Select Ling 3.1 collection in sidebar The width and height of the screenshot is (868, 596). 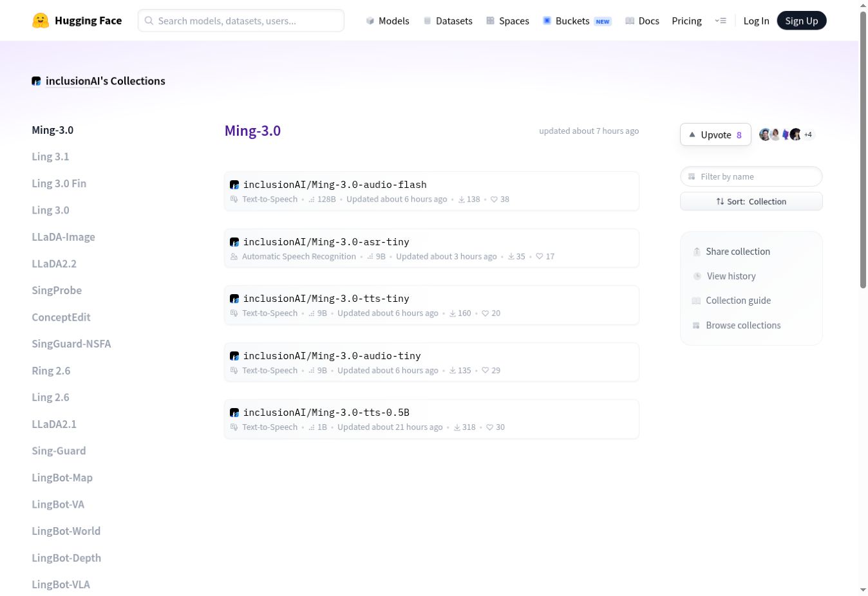point(50,156)
